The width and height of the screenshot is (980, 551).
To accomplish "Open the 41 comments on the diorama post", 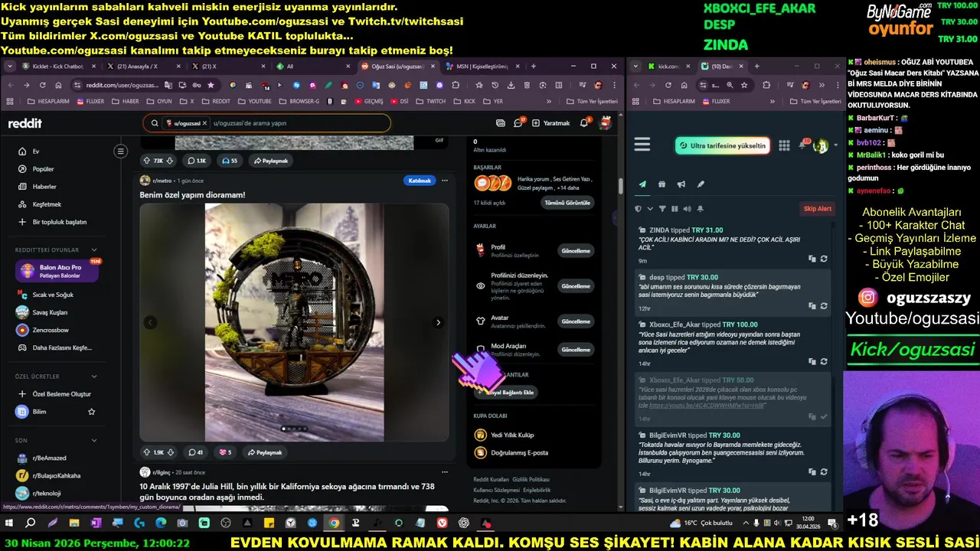I will click(x=196, y=452).
